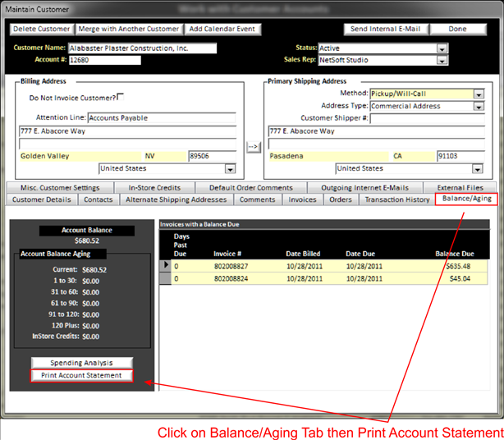Viewport: 504px width, 440px height.
Task: Click the Customer Shipper # field
Action: point(427,118)
